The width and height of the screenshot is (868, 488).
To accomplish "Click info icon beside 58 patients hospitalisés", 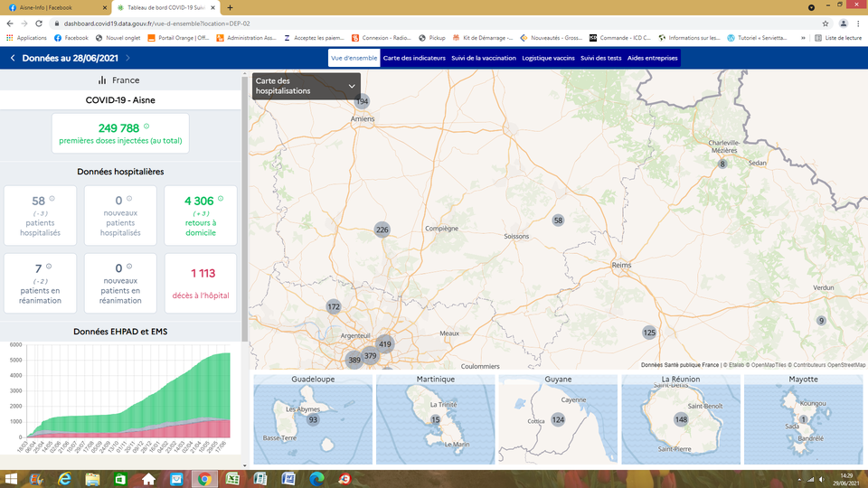I will click(52, 199).
